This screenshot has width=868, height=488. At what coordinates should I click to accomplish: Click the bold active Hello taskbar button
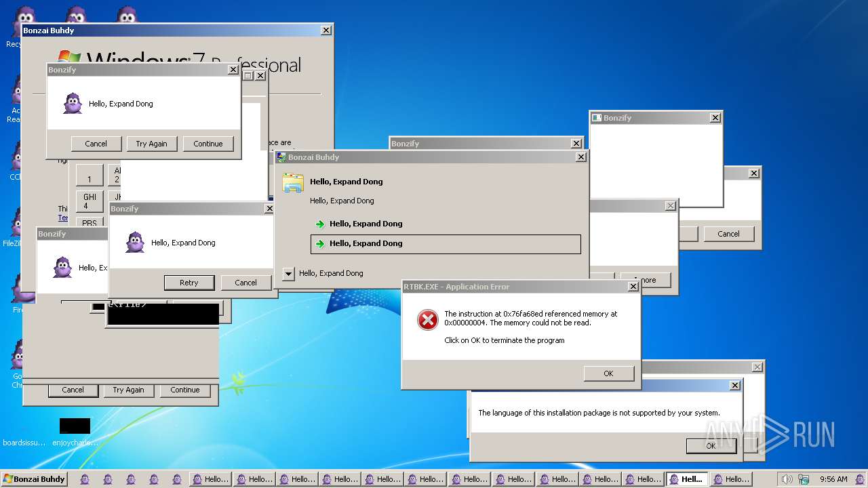[x=686, y=479]
